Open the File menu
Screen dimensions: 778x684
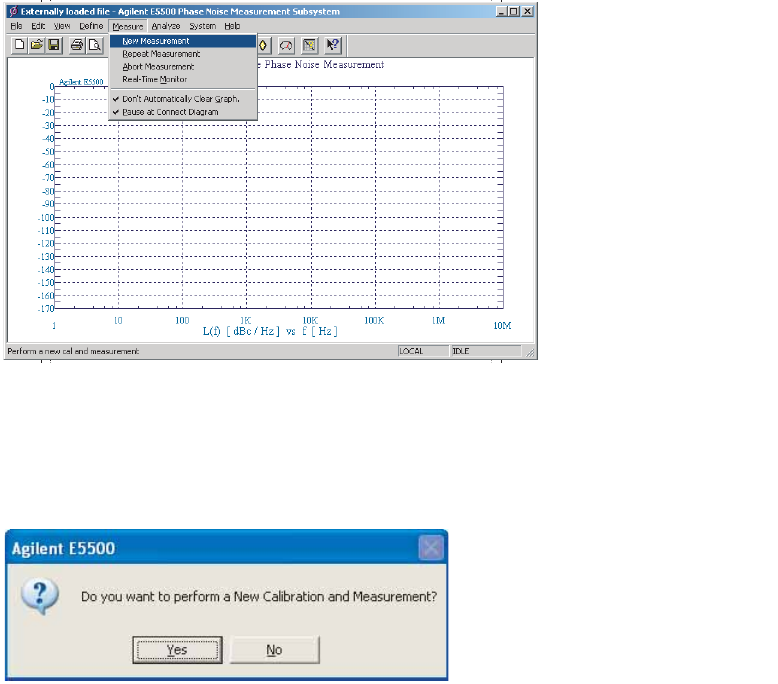pos(16,26)
